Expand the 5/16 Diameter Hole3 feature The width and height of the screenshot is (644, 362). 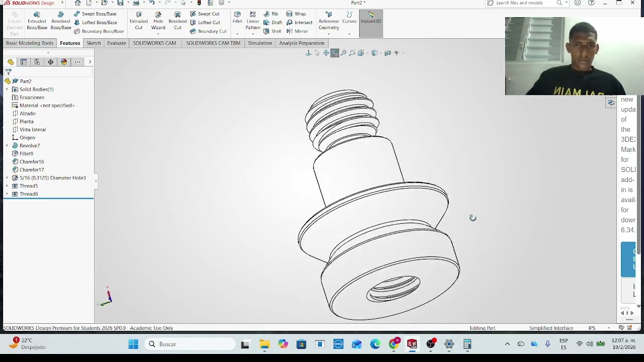pos(7,178)
